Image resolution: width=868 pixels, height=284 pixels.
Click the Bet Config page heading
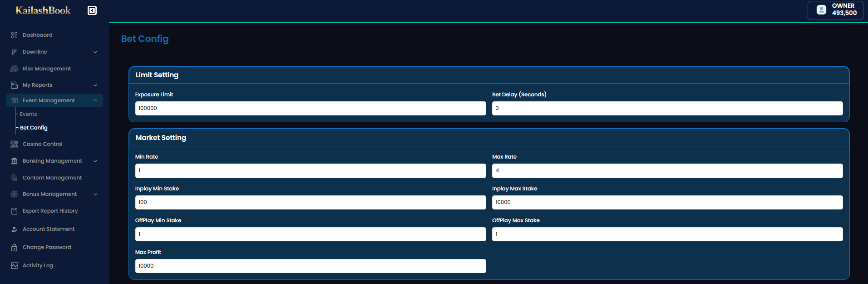tap(145, 39)
